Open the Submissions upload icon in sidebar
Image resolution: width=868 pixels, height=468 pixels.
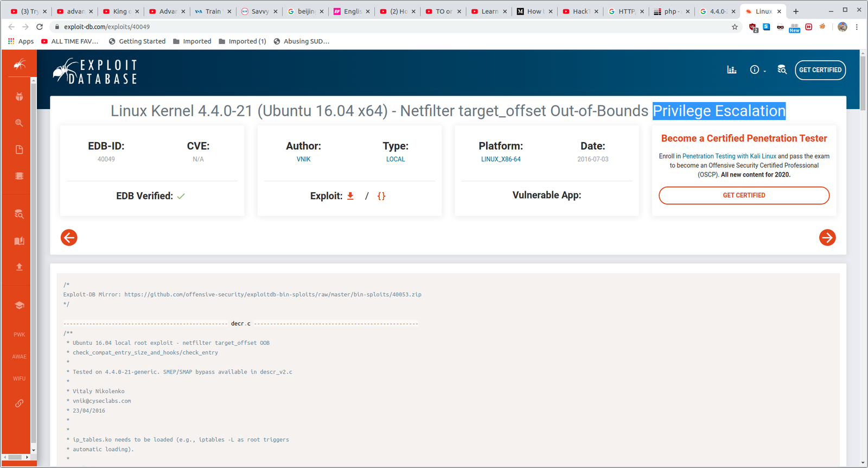click(19, 267)
